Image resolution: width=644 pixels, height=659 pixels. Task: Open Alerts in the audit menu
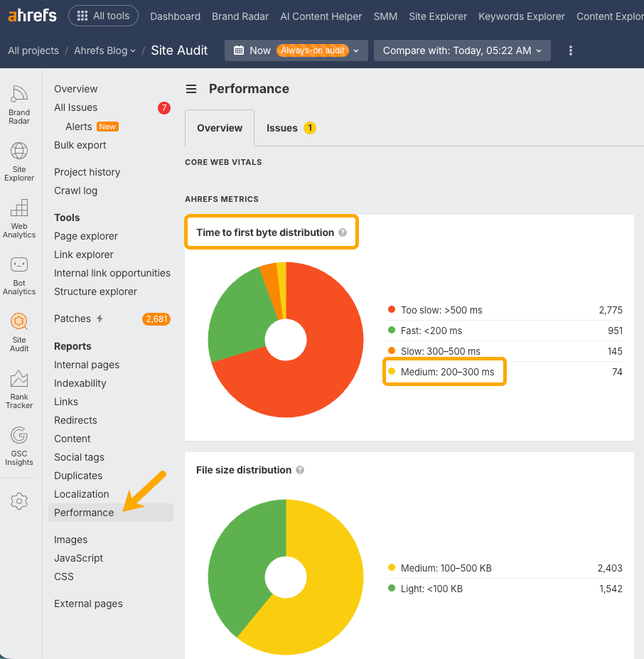tap(79, 127)
